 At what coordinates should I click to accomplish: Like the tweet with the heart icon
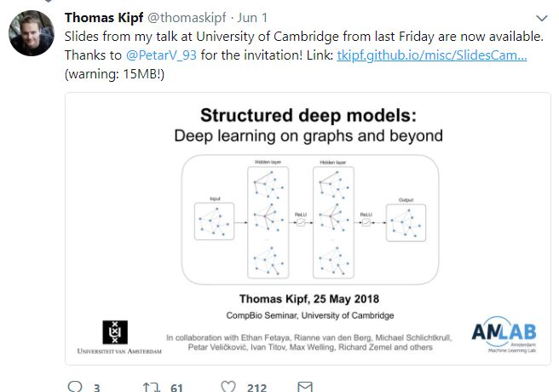[228, 387]
